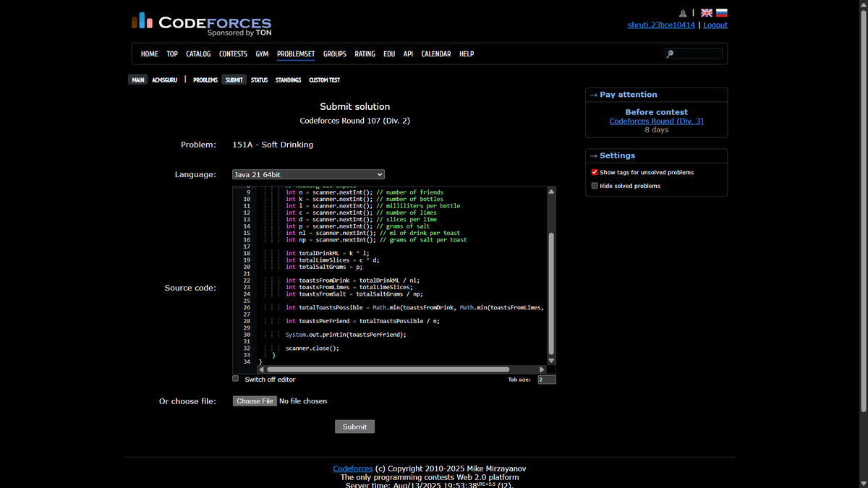Viewport: 868px width, 488px height.
Task: Click the footer Codeforces link
Action: tap(353, 468)
